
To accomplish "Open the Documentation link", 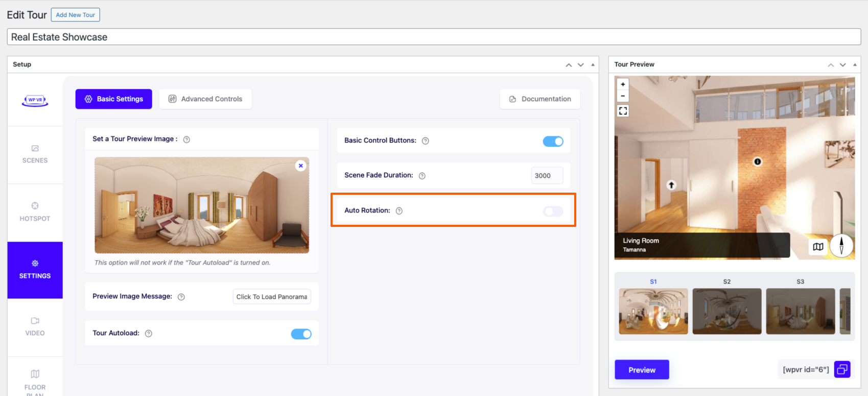I will tap(540, 99).
